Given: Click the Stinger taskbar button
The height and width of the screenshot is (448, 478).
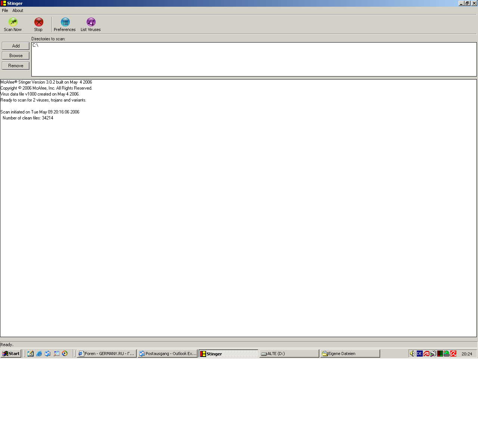Looking at the screenshot, I should [x=229, y=354].
